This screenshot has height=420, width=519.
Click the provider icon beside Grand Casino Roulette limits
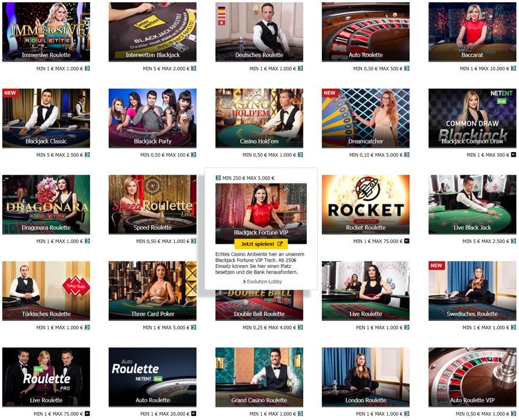point(300,414)
